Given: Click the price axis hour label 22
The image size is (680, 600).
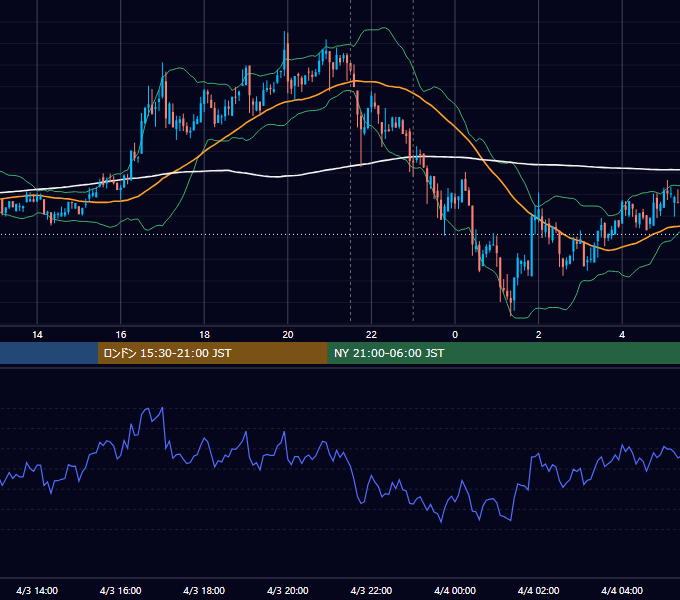Looking at the screenshot, I should [x=371, y=335].
